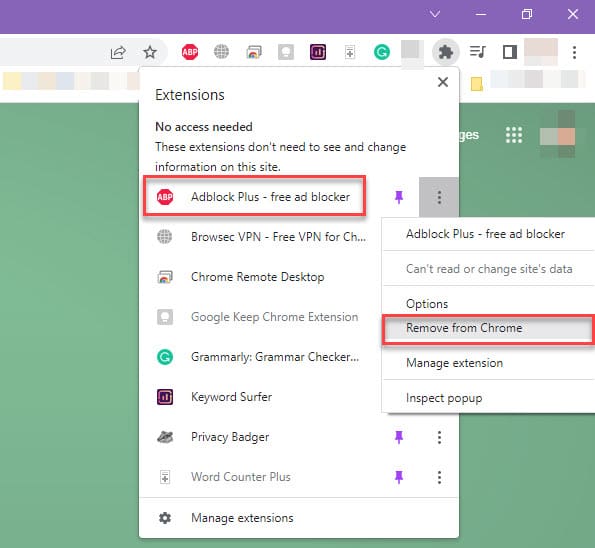The width and height of the screenshot is (595, 548).
Task: Click the tab search chevron in title bar
Action: pos(435,14)
